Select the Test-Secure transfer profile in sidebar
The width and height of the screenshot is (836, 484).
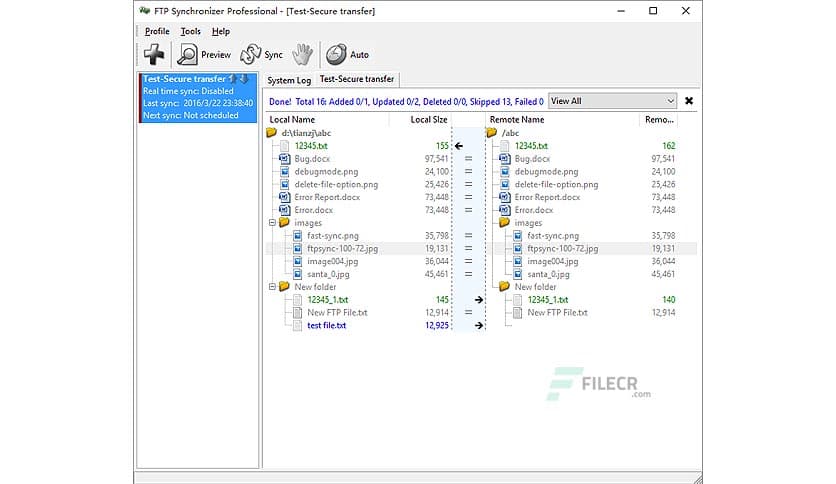tap(198, 97)
